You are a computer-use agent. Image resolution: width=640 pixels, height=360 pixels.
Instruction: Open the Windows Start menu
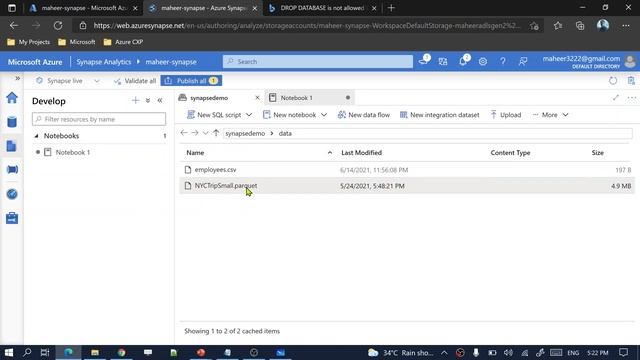(x=9, y=352)
